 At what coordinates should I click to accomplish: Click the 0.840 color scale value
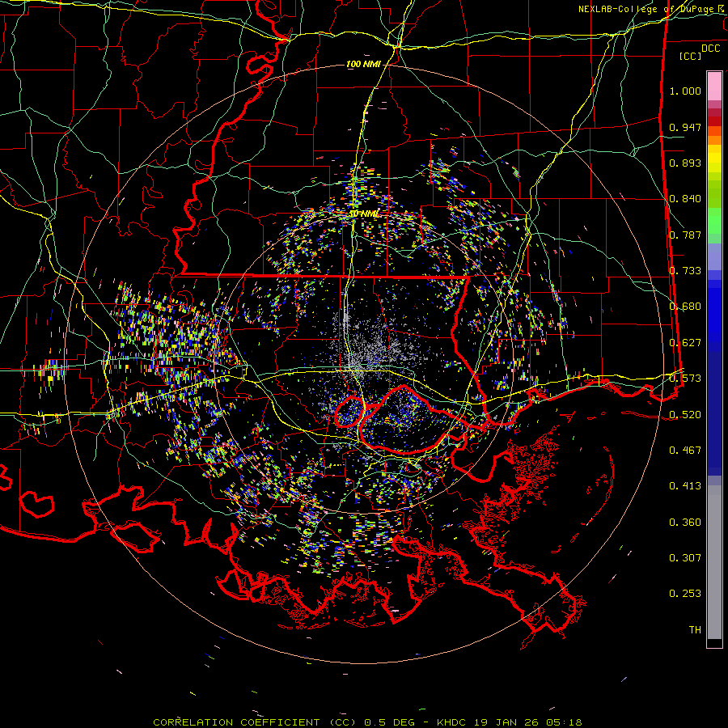[685, 199]
